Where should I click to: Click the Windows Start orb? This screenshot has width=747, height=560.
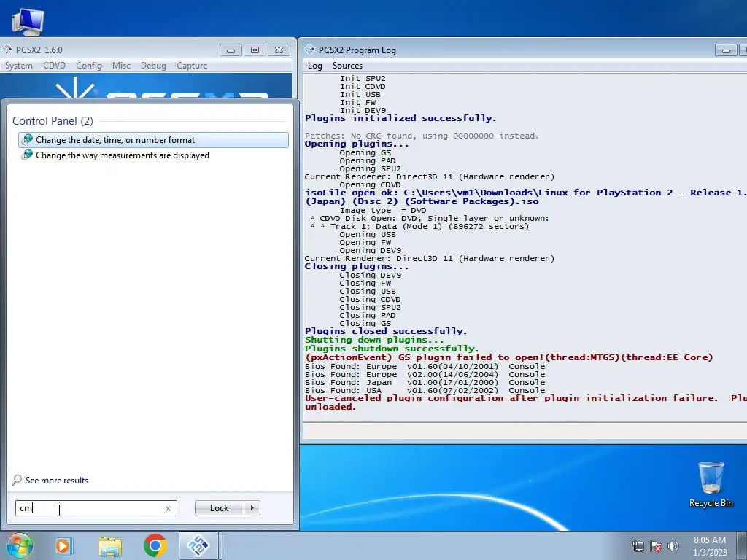(19, 545)
